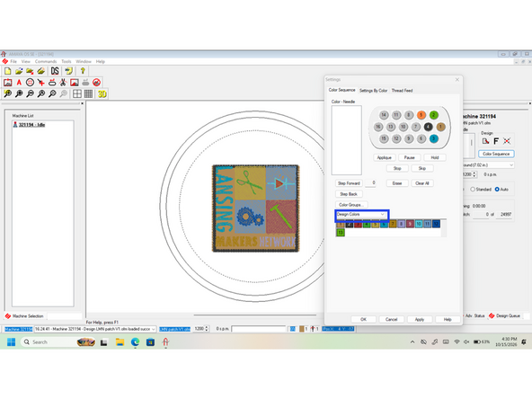Click the zoom out magnifier with minus
The image size is (532, 399).
pyautogui.click(x=30, y=93)
